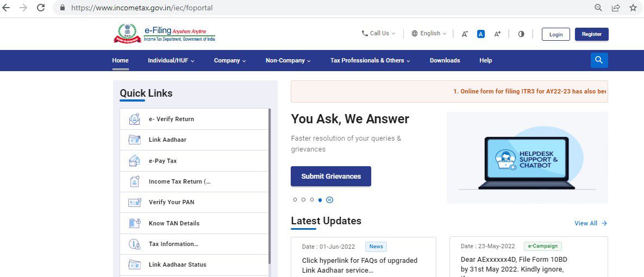Screen dimensions: 644x277
Task: Select the fourth carousel slide dot
Action: click(x=320, y=200)
